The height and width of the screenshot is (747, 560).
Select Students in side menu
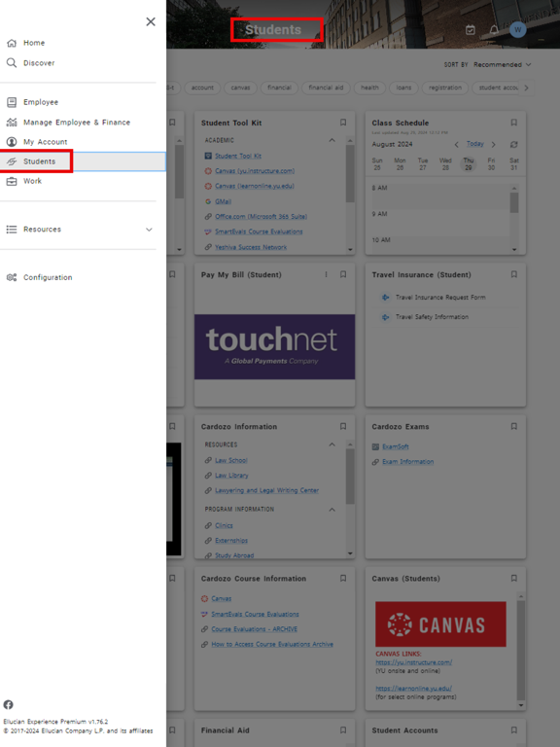point(83,161)
